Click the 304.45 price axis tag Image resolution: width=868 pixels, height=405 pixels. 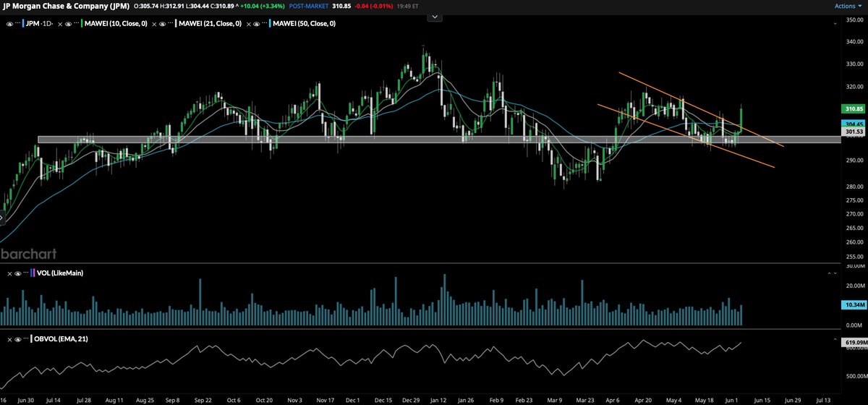[x=854, y=124]
